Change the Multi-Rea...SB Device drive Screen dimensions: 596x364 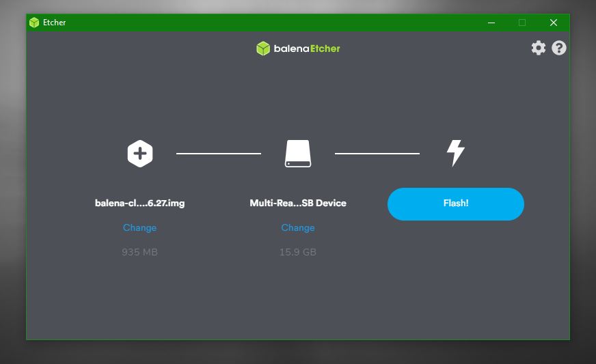[298, 227]
